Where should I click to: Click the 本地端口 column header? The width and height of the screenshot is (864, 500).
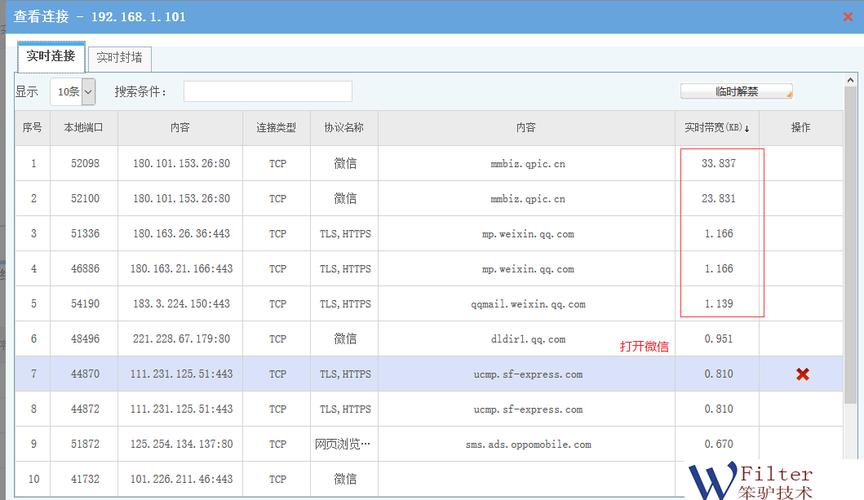[x=84, y=128]
